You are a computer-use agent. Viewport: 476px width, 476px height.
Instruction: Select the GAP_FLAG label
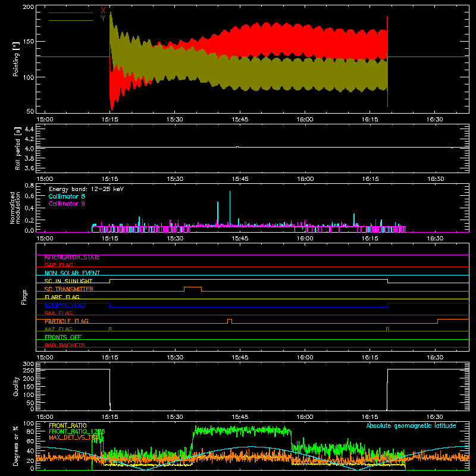(58, 265)
